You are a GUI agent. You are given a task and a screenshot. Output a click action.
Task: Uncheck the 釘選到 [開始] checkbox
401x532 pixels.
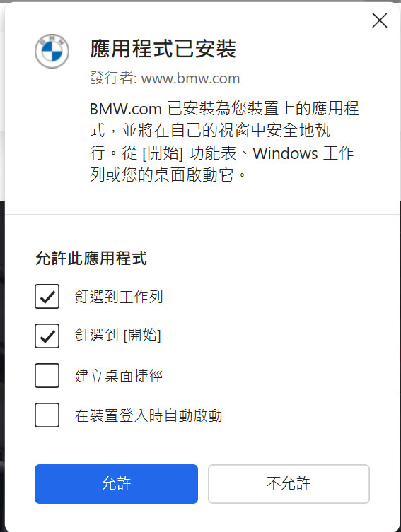coord(47,336)
